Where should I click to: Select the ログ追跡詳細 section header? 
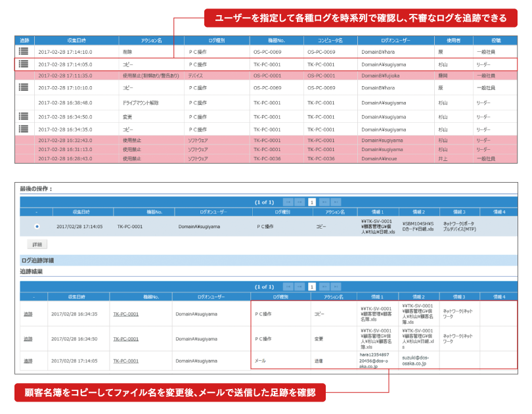tap(269, 260)
